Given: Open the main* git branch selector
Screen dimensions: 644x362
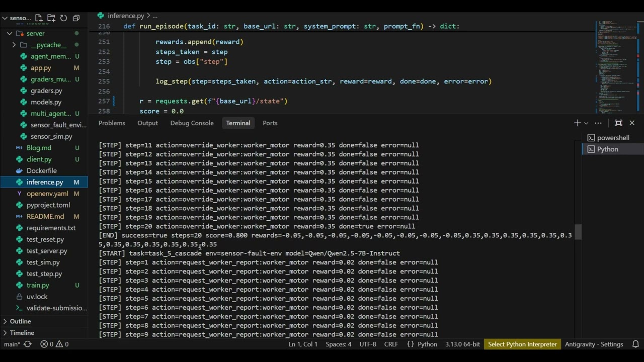Looking at the screenshot, I should [12, 344].
